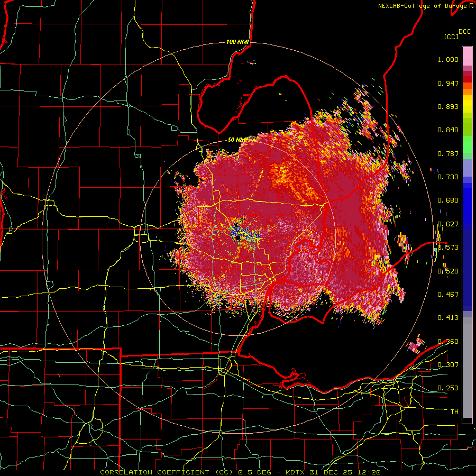This screenshot has height=476, width=476.
Task: Pick the gray segment of the color bar
Action: [x=467, y=368]
